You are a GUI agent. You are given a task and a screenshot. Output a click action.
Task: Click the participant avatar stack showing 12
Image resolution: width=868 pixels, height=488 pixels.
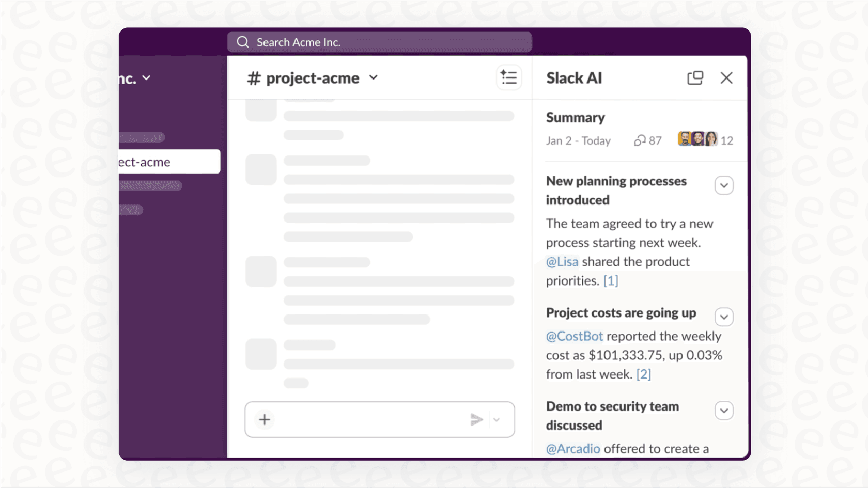pos(699,138)
